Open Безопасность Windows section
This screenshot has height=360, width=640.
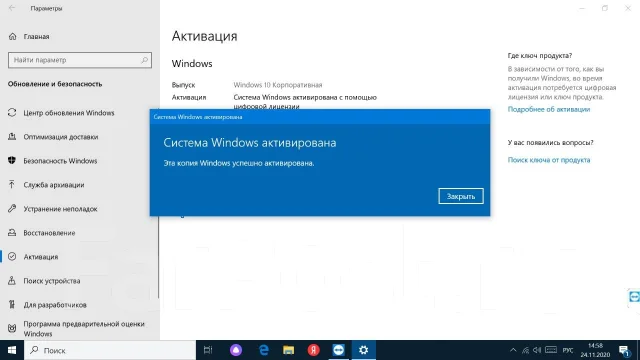click(x=60, y=161)
